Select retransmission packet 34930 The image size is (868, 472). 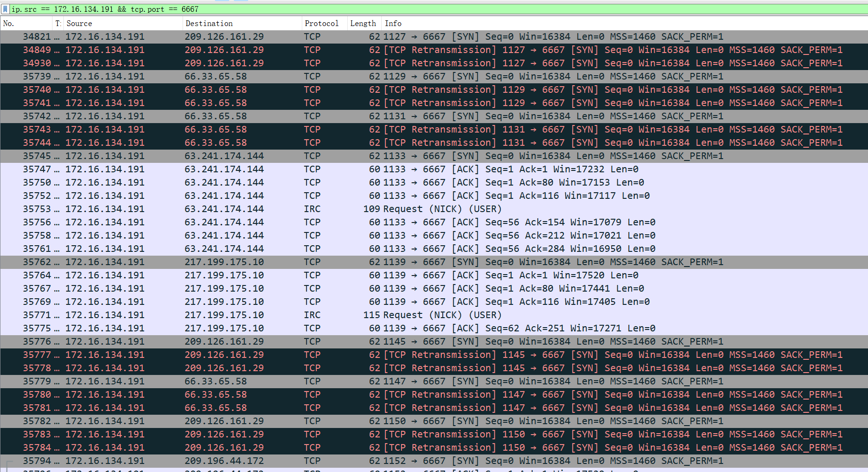click(434, 63)
